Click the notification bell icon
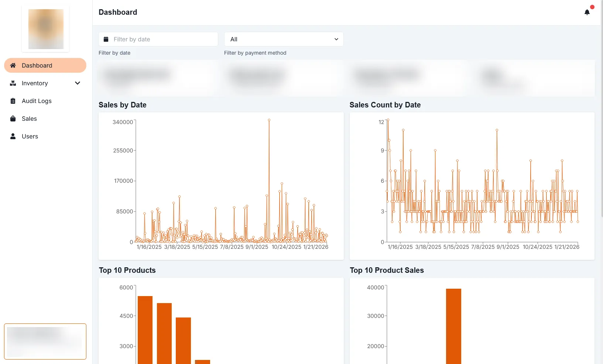The height and width of the screenshot is (364, 603). click(587, 12)
